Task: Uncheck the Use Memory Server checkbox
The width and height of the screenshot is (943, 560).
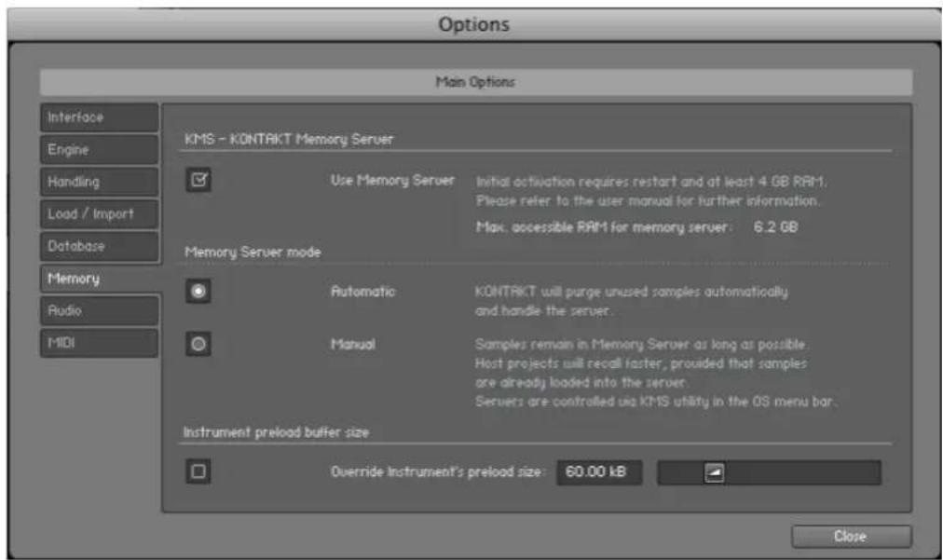Action: [198, 180]
